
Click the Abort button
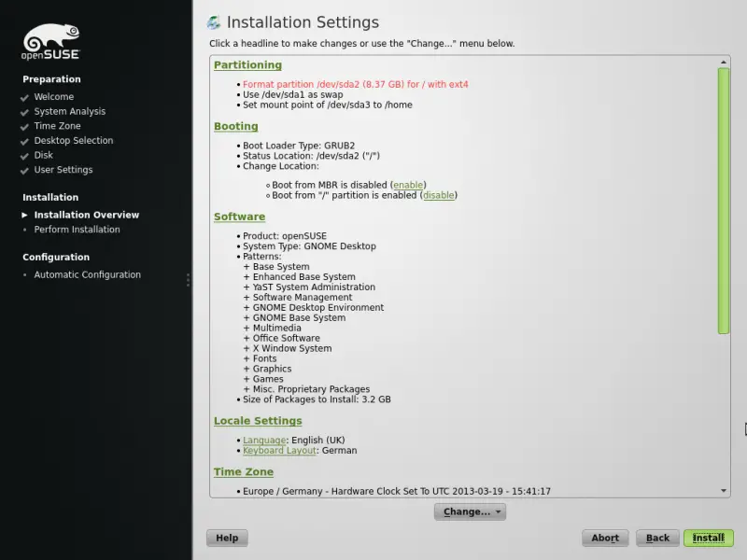tap(605, 538)
